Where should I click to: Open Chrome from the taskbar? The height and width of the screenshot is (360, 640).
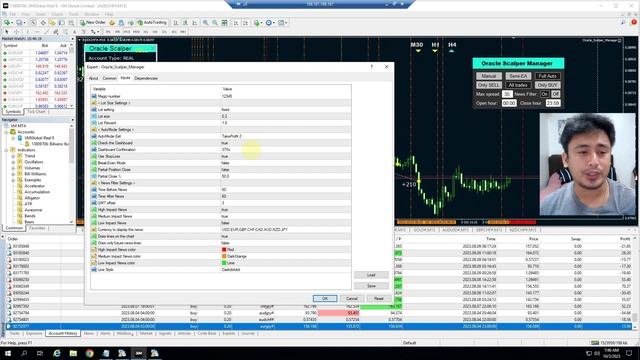point(89,353)
